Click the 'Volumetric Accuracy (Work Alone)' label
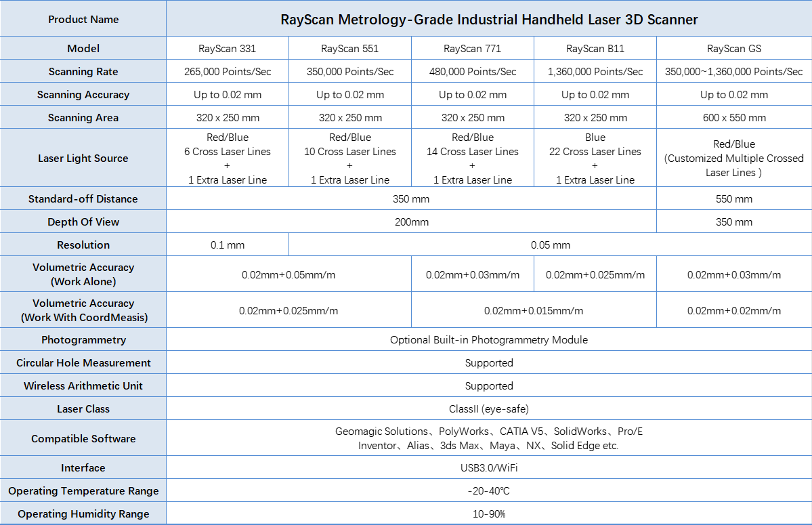Image resolution: width=812 pixels, height=525 pixels. coord(83,274)
